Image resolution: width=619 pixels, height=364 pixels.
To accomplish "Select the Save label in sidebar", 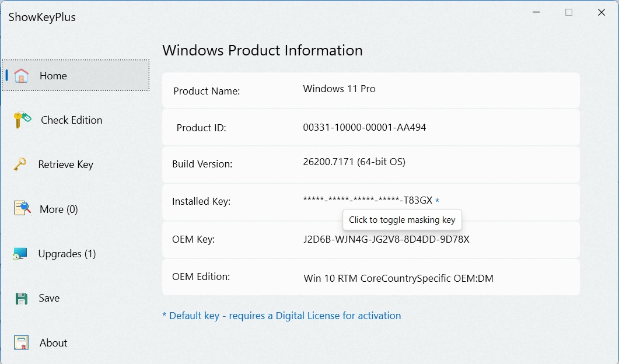I will [x=49, y=298].
